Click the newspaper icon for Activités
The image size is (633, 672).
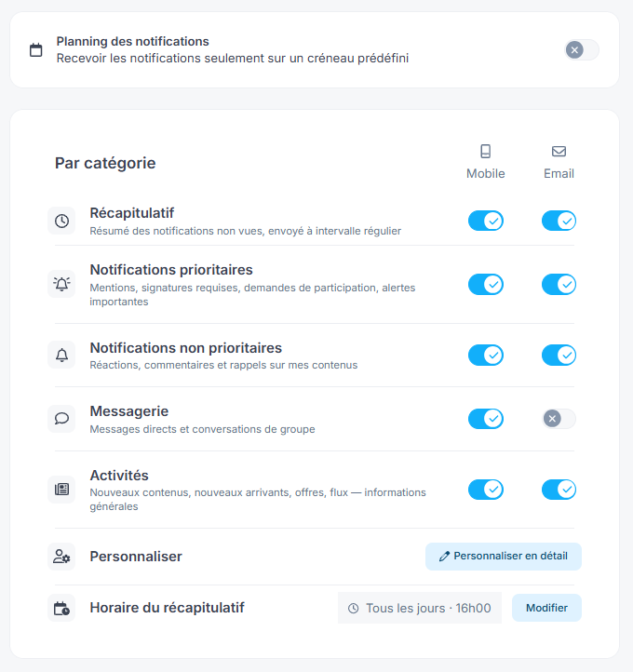61,489
